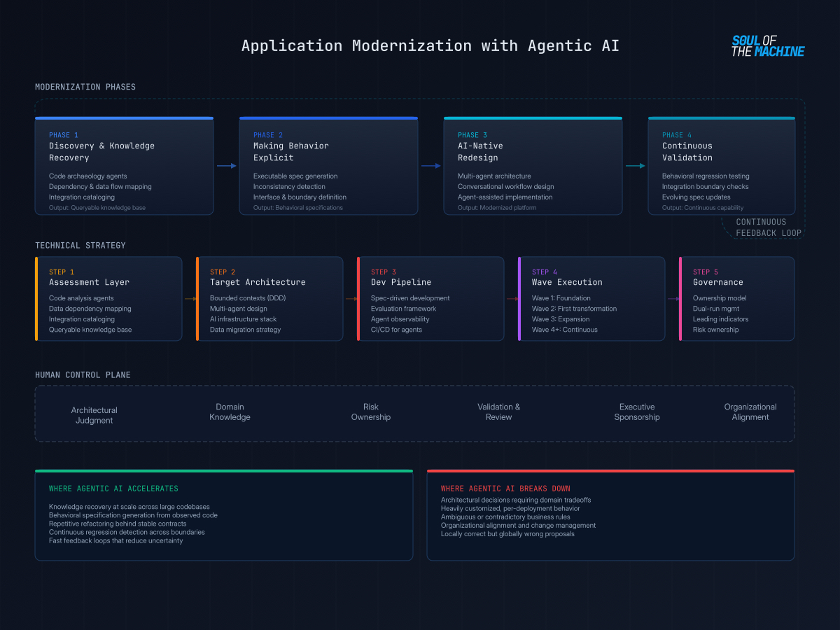
Task: Click 'Fast feedback loops that reduce uncertainty'
Action: [115, 540]
